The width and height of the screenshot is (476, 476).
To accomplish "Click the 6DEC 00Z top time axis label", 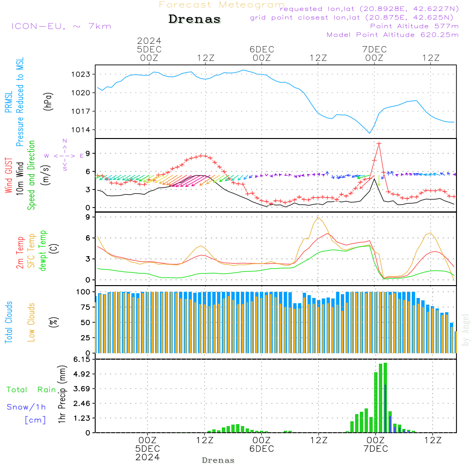I will [x=262, y=54].
